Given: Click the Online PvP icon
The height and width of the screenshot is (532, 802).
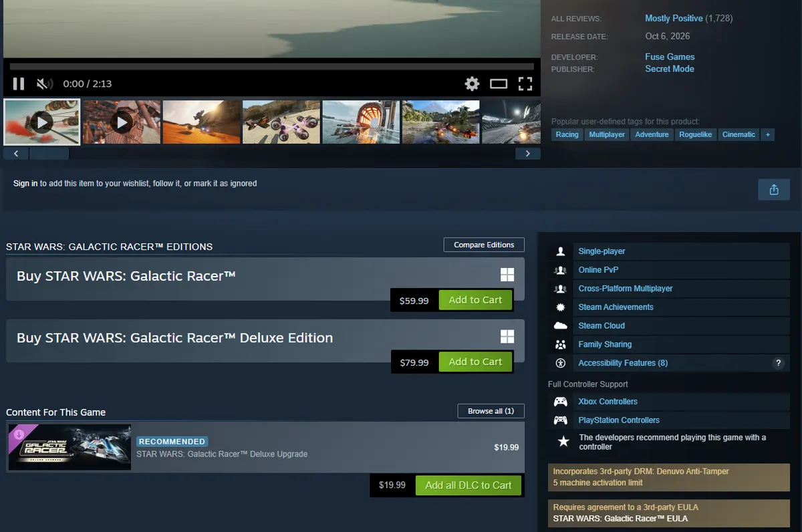Looking at the screenshot, I should [x=561, y=270].
